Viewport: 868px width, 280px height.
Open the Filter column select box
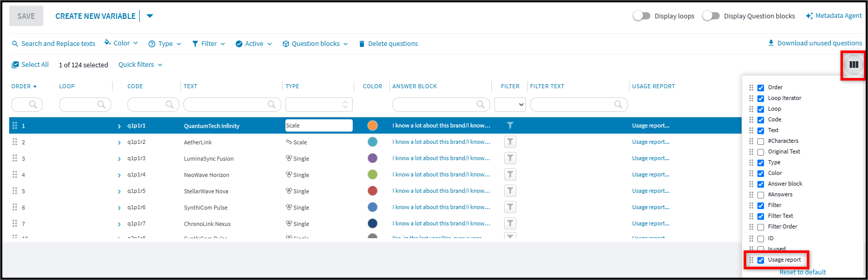click(x=510, y=105)
